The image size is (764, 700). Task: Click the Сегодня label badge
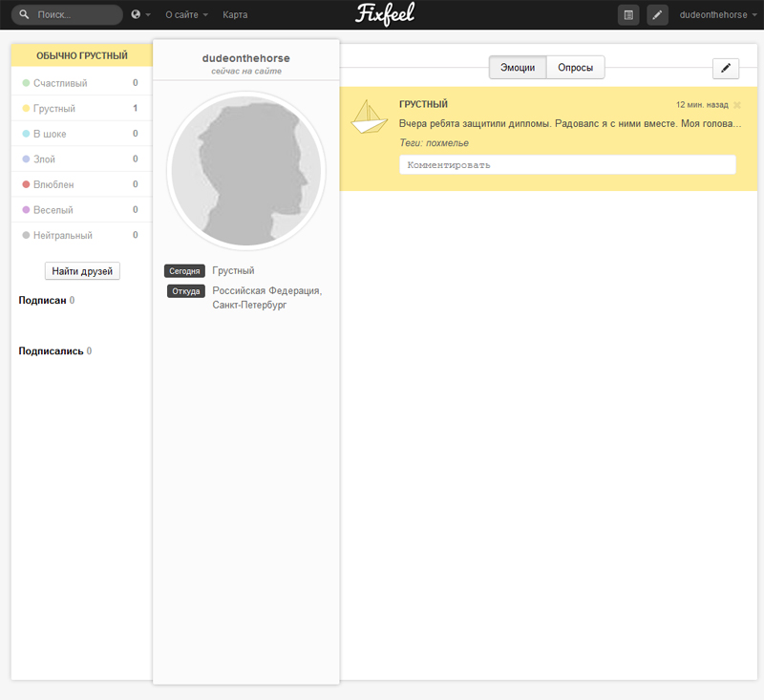pyautogui.click(x=184, y=271)
